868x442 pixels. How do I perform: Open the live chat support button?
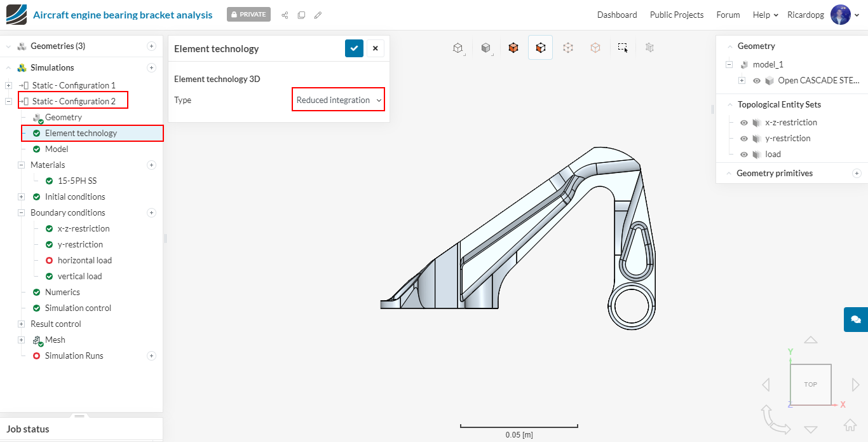click(x=855, y=319)
